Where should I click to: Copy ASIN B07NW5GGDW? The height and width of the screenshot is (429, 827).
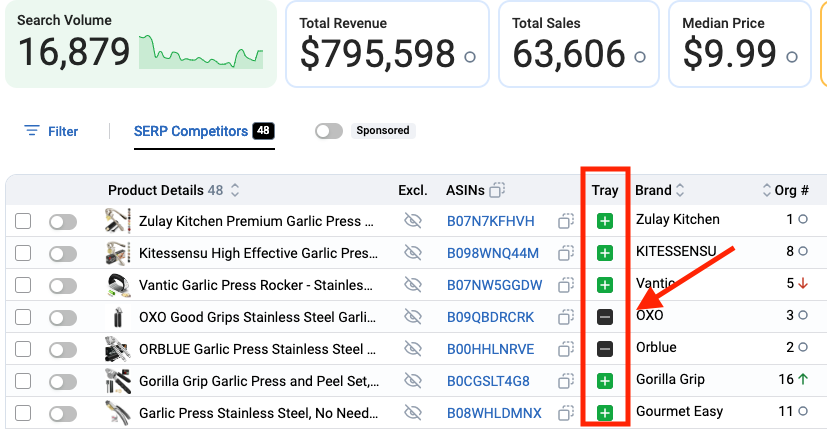point(565,285)
